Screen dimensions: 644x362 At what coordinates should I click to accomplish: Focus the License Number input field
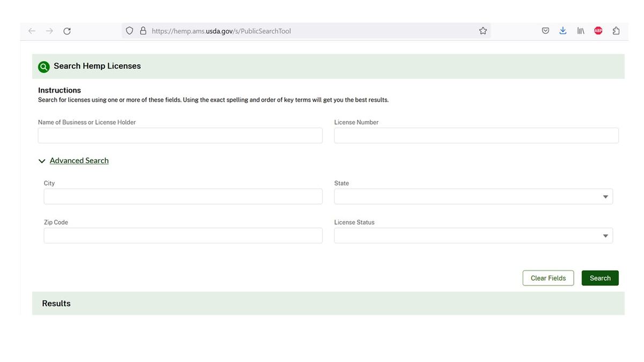[x=477, y=135]
